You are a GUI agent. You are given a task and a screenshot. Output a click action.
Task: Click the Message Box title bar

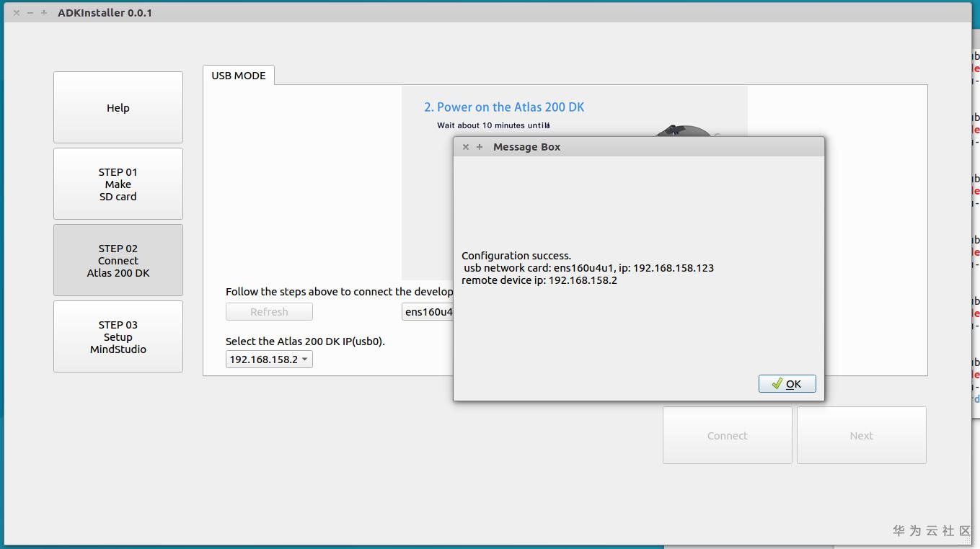tap(639, 147)
